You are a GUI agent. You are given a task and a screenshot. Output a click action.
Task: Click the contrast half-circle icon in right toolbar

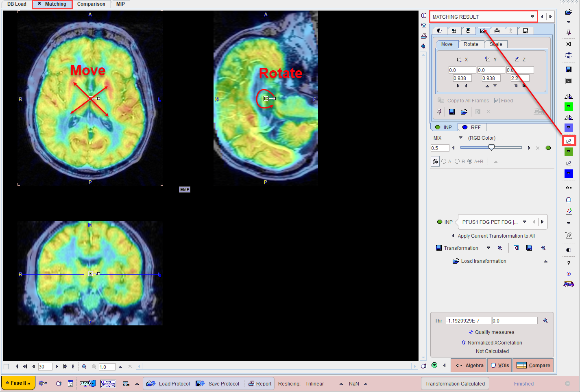coord(569,250)
